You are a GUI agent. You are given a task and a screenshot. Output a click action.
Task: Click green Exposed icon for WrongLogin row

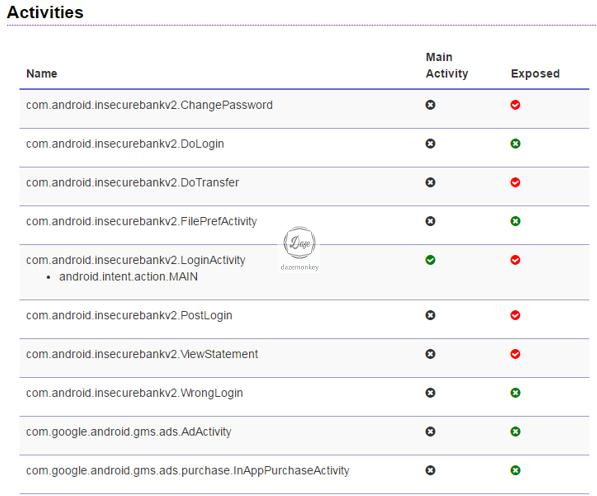tap(515, 393)
